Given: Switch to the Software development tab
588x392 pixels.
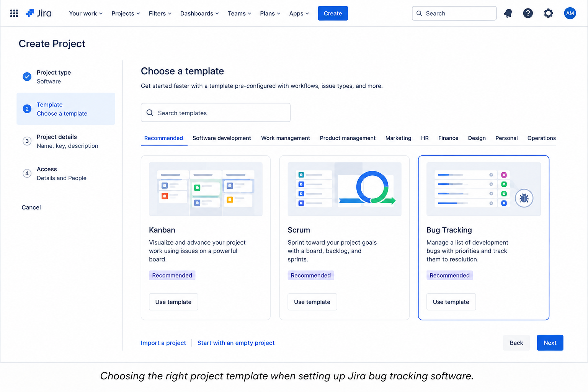Looking at the screenshot, I should click(x=222, y=138).
